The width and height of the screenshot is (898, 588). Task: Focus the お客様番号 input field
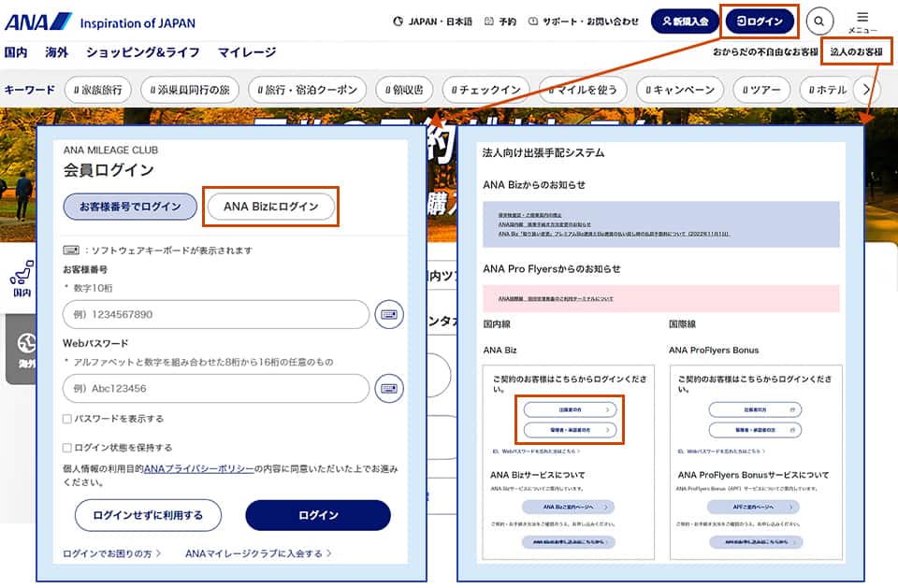216,315
